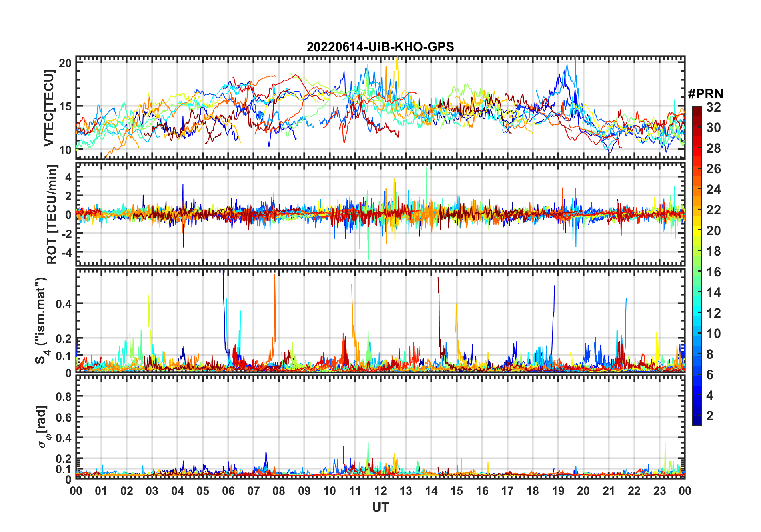Click the 8 label on the PRN colorbar
The width and height of the screenshot is (761, 532).
click(710, 354)
